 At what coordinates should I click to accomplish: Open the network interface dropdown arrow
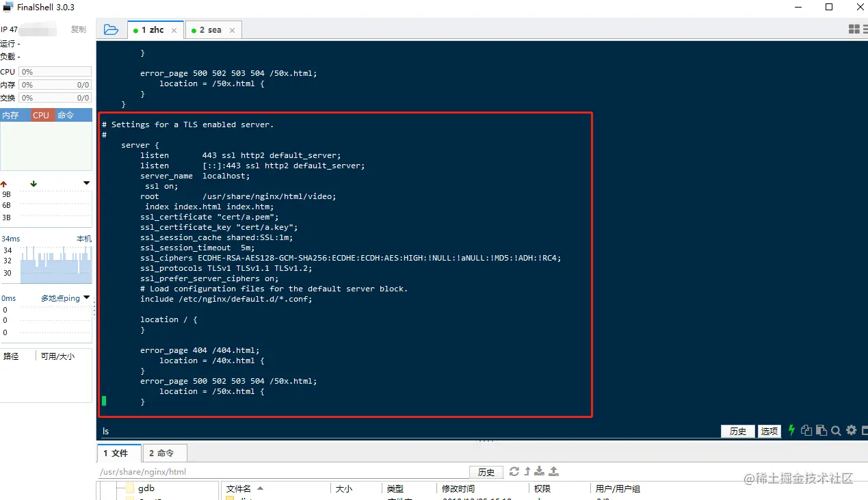[86, 183]
